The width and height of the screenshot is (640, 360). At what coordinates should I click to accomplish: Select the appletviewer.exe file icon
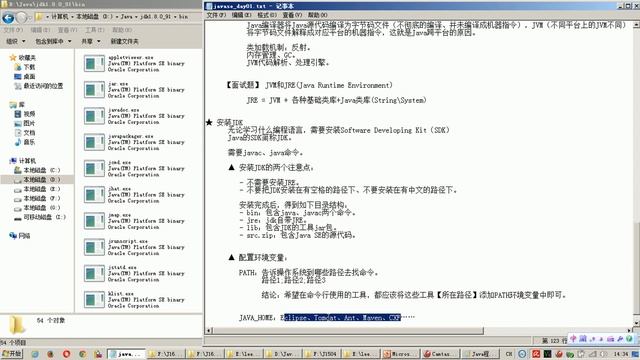[x=94, y=64]
